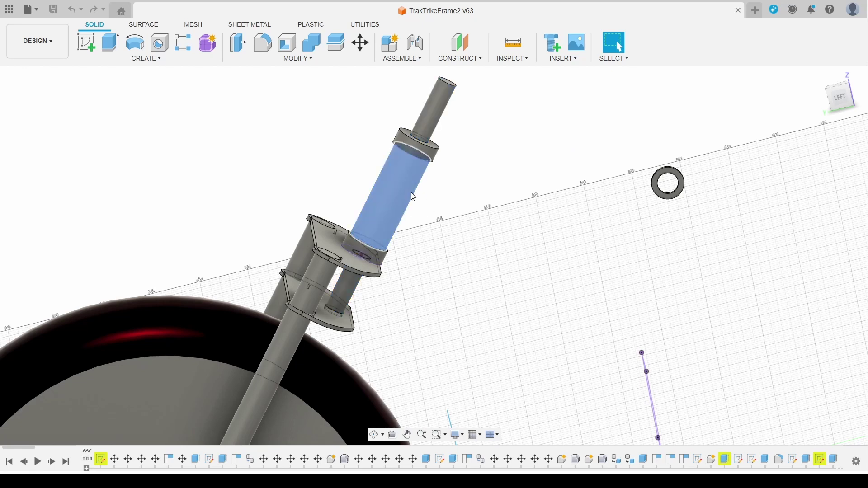Select the Extrude tool
Viewport: 868px width, 488px height.
[110, 42]
